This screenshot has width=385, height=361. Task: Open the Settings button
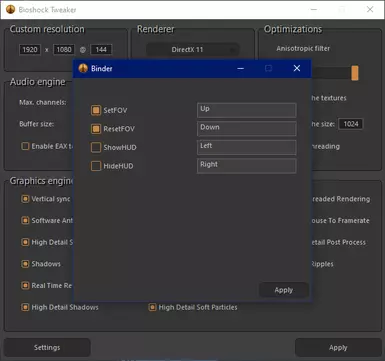point(47,347)
